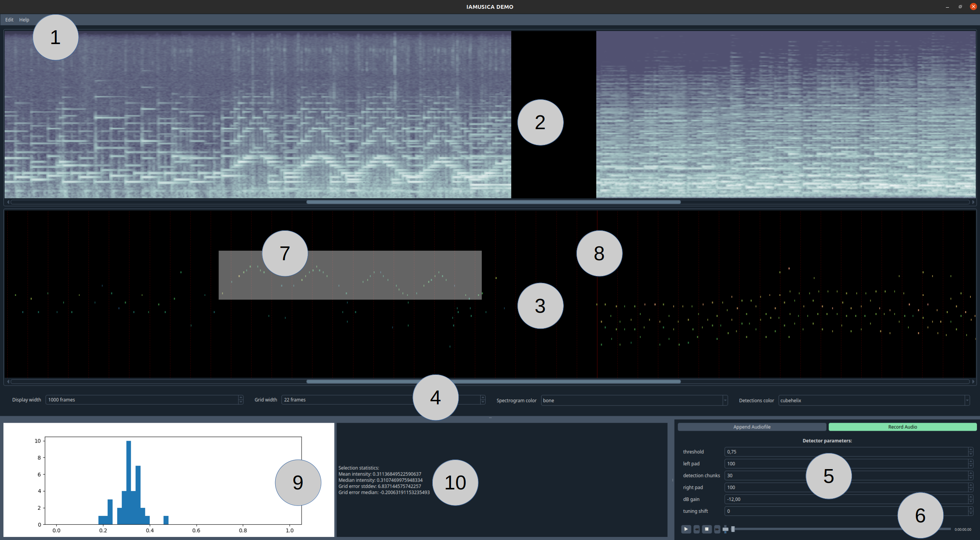Click the rewind playback icon
The width and height of the screenshot is (980, 540).
(x=696, y=529)
